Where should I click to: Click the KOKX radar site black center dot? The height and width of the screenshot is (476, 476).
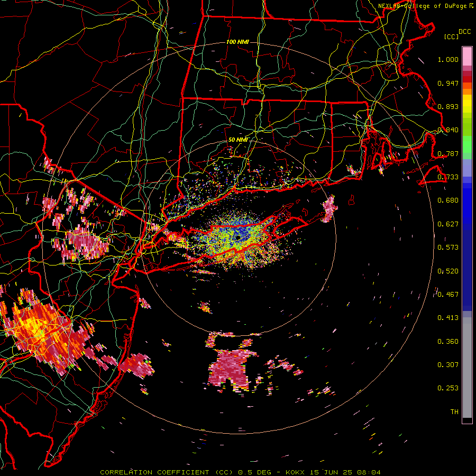point(238,237)
